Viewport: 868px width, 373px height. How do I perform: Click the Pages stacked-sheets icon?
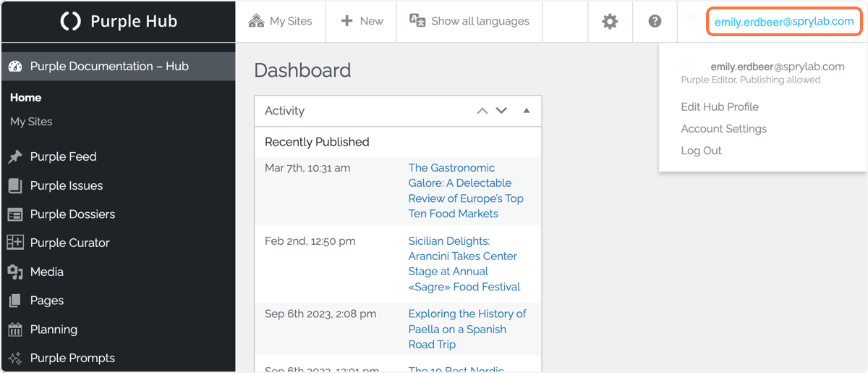coord(15,301)
